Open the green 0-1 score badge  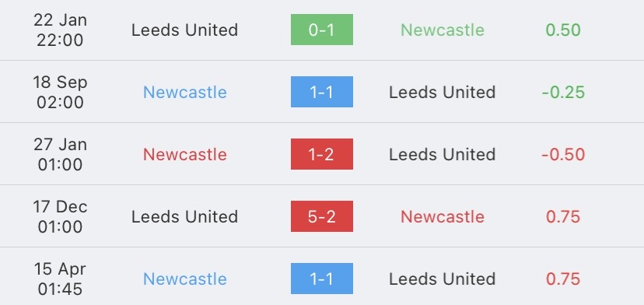(321, 30)
